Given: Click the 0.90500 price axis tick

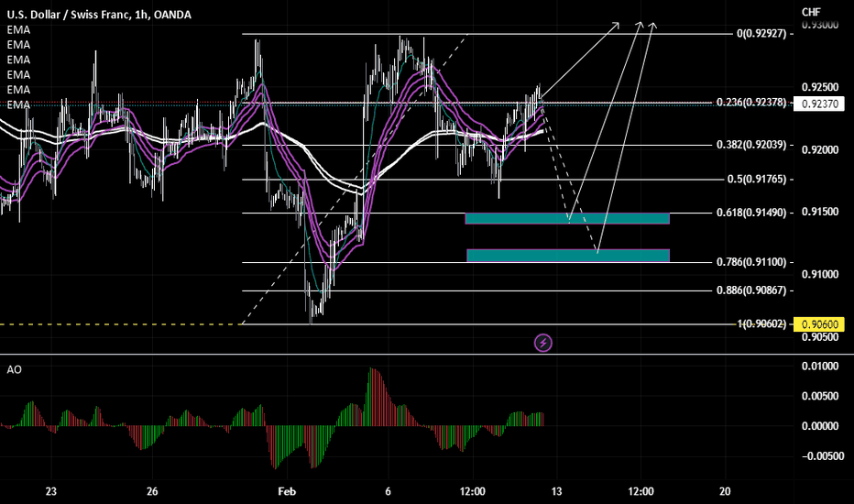Looking at the screenshot, I should [x=820, y=336].
